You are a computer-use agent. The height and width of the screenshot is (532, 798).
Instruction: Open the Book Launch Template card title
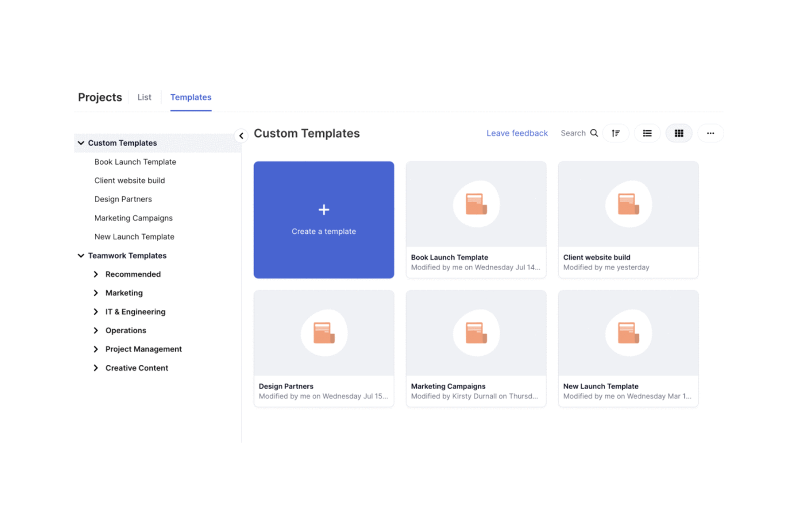449,258
